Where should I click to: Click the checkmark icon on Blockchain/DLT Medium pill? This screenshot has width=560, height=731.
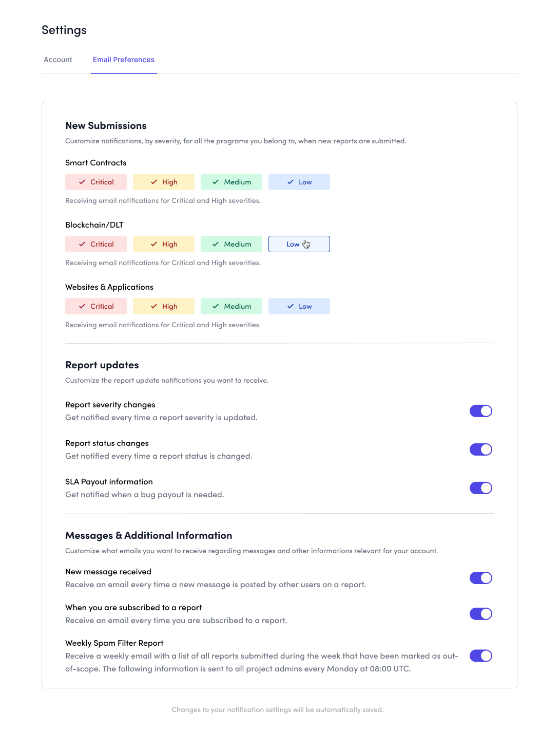[x=216, y=244]
